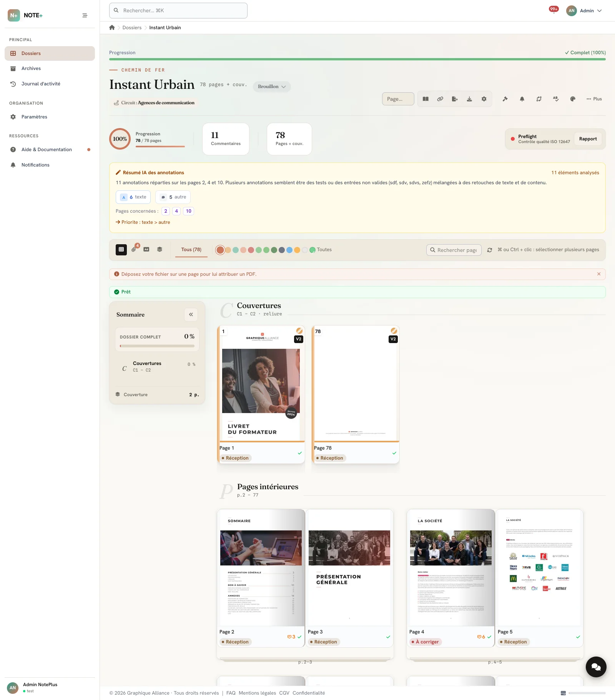Viewport: 615px width, 700px height.
Task: Go to Dossiers breadcrumb link
Action: point(132,28)
